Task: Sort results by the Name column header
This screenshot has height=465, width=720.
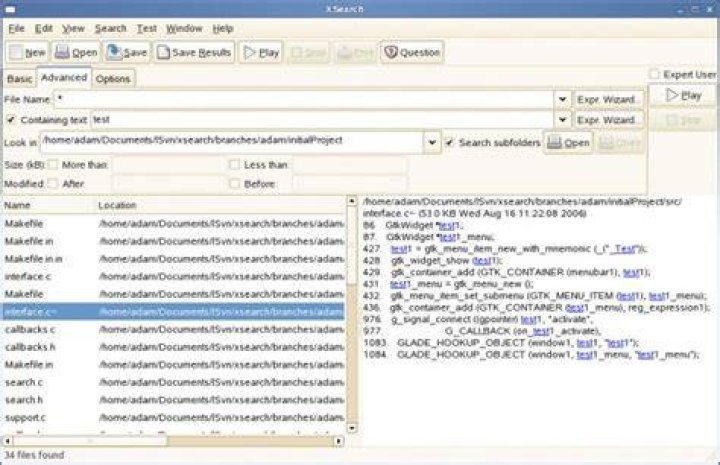Action: pyautogui.click(x=48, y=205)
